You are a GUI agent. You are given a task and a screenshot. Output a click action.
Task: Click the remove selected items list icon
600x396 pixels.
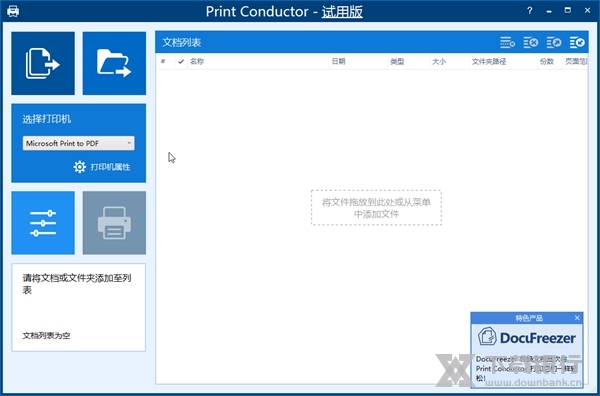[507, 42]
